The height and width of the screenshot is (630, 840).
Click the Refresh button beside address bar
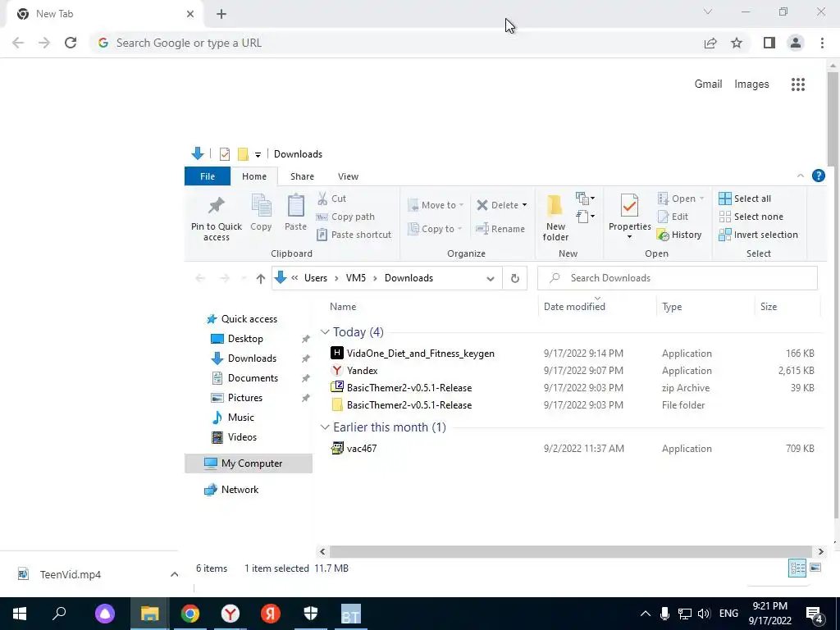click(x=515, y=279)
